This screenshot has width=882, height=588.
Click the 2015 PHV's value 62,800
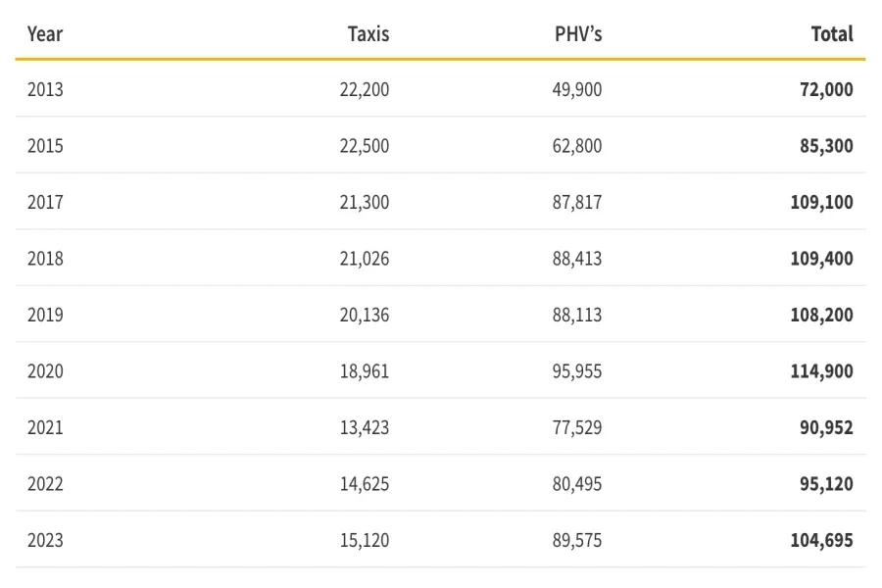point(577,146)
